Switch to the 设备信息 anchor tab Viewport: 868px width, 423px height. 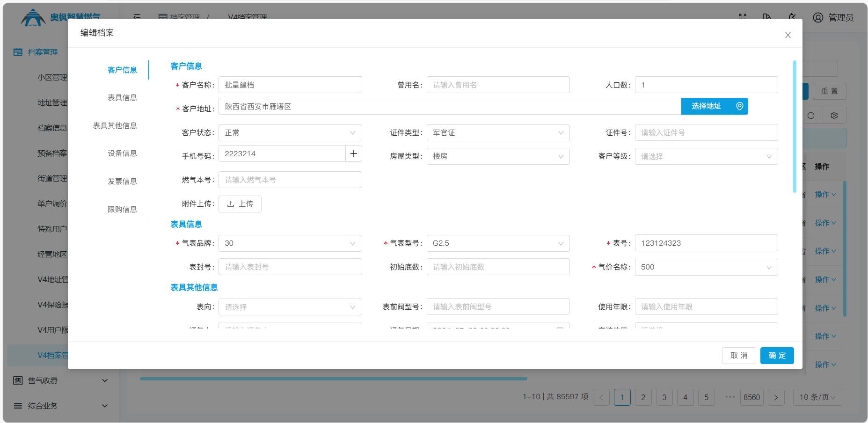point(122,153)
